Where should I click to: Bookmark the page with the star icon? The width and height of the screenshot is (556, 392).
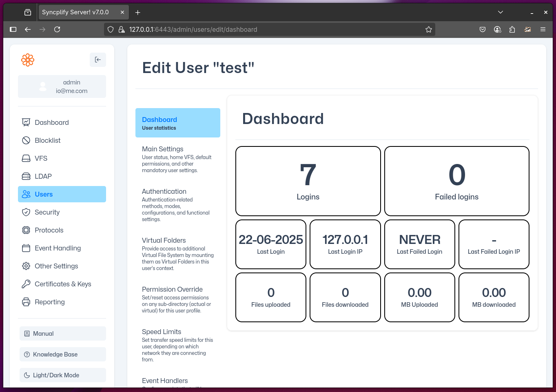(429, 29)
